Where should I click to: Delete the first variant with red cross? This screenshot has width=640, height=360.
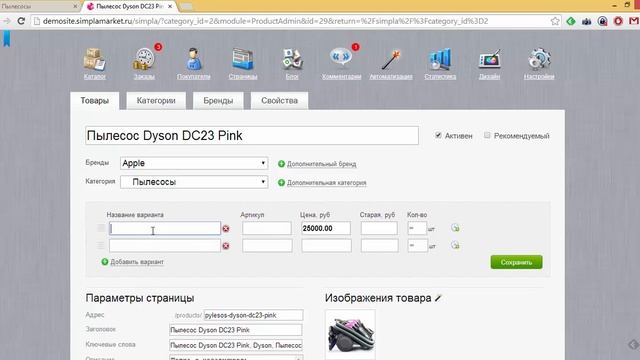click(x=226, y=229)
